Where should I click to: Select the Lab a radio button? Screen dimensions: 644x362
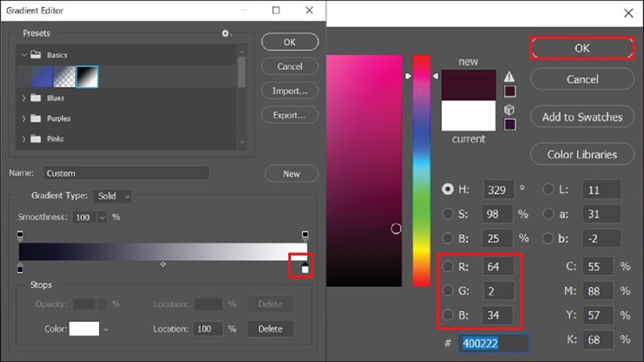[548, 214]
